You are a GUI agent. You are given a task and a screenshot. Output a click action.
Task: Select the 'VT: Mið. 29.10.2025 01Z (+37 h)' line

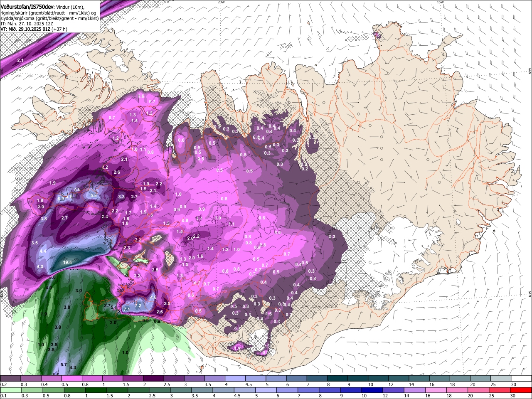click(x=34, y=29)
